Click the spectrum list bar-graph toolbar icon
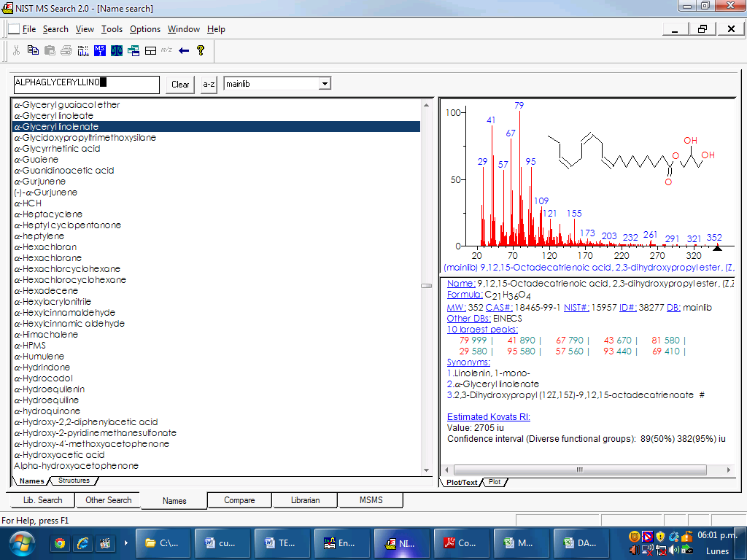Screen dimensions: 747x560 (83, 50)
